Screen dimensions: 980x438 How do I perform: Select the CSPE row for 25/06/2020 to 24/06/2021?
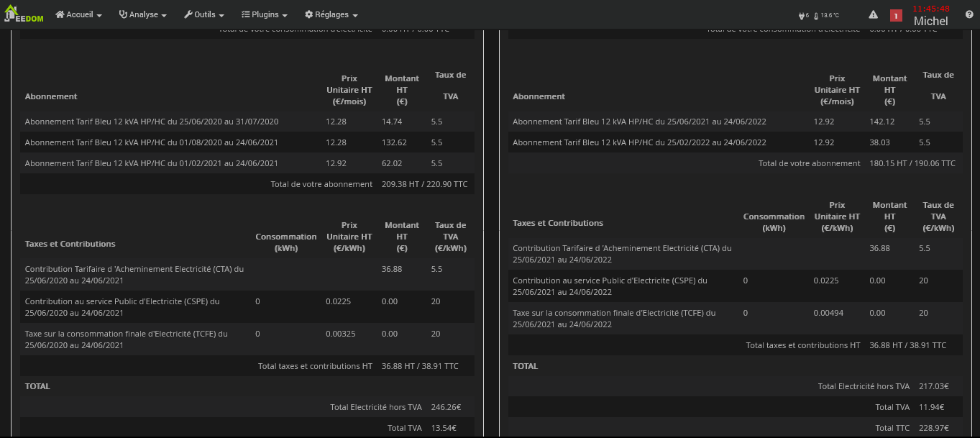[x=122, y=307]
